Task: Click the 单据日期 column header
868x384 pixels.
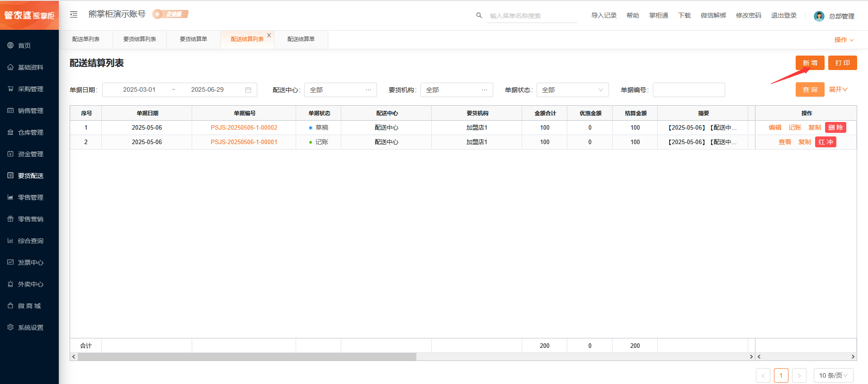Action: [x=147, y=113]
